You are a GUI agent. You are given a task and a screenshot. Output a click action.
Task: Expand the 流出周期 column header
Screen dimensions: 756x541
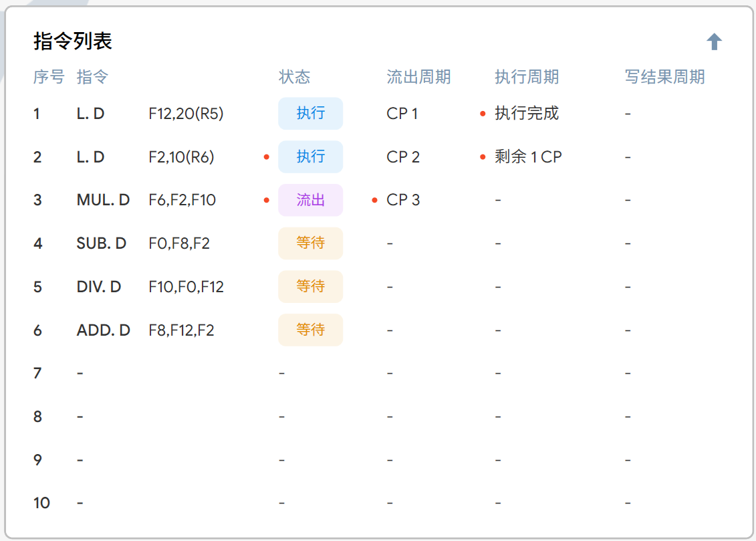(417, 78)
